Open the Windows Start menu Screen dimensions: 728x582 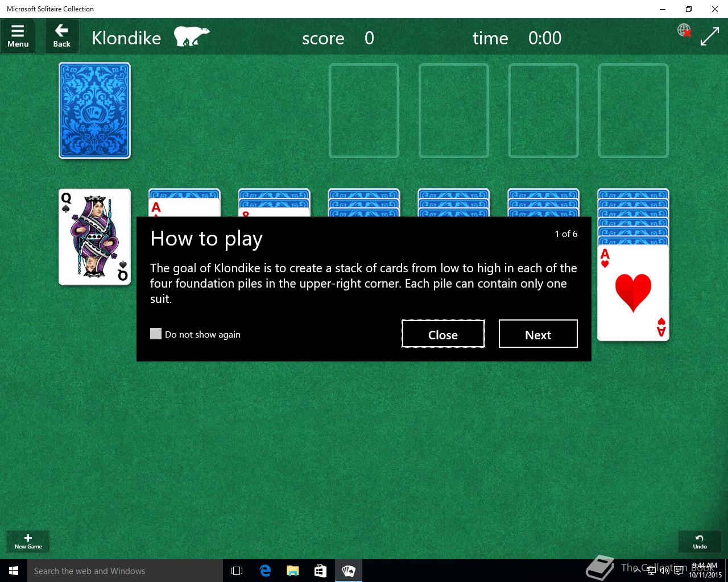point(14,571)
